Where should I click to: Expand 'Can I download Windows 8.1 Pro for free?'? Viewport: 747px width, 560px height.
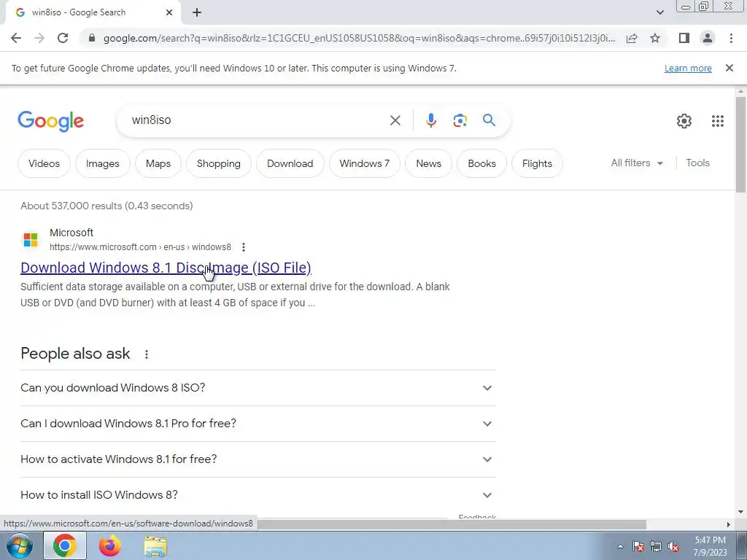point(258,424)
